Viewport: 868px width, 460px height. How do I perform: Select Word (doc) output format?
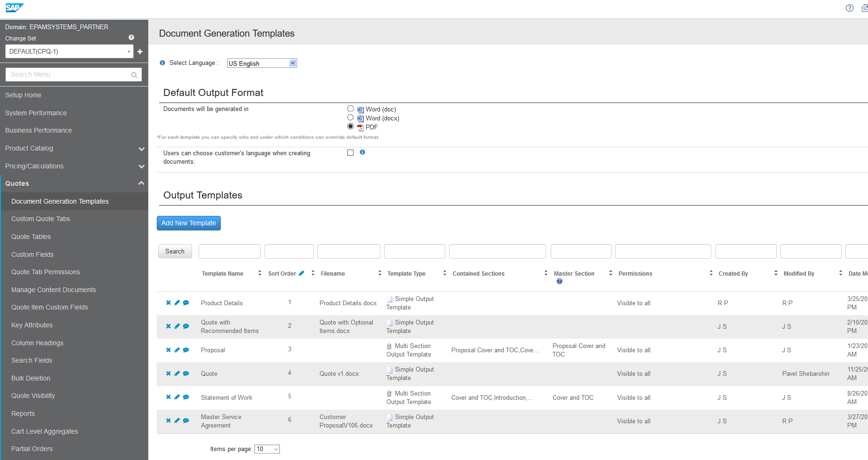350,109
